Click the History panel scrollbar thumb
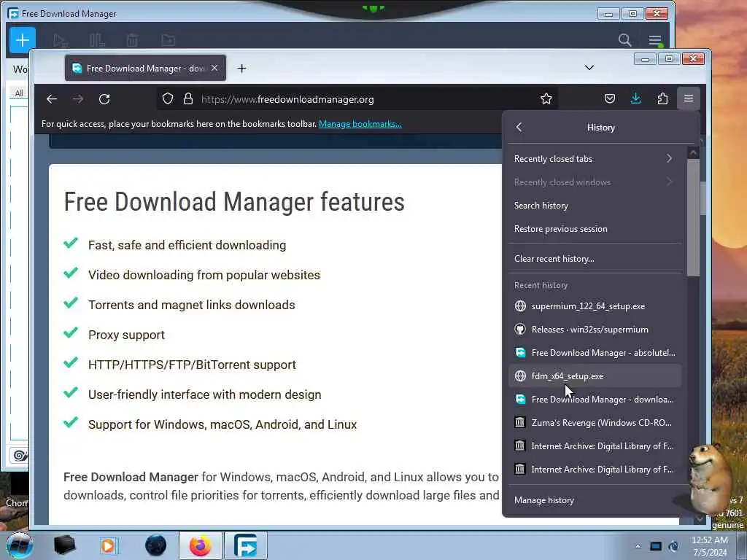Image resolution: width=747 pixels, height=560 pixels. (x=693, y=217)
